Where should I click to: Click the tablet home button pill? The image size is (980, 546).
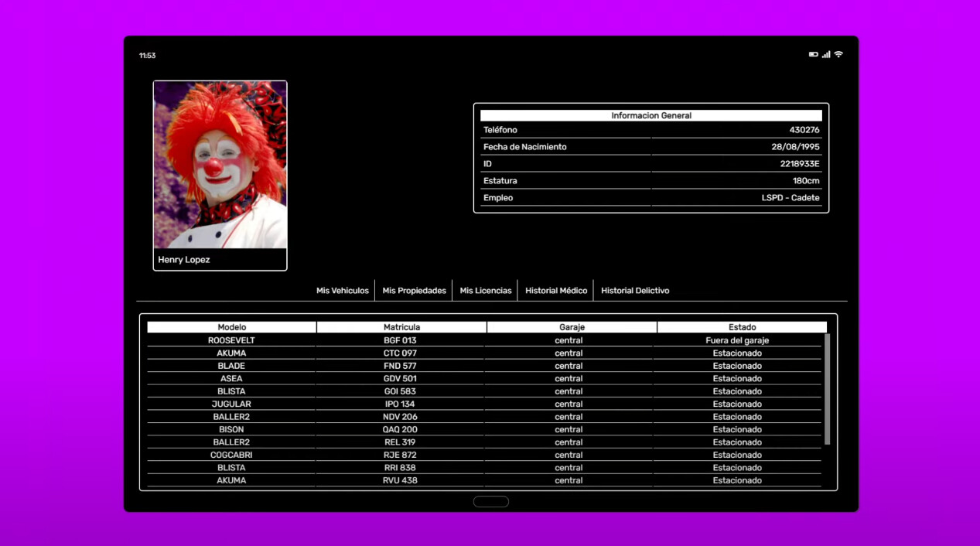491,501
